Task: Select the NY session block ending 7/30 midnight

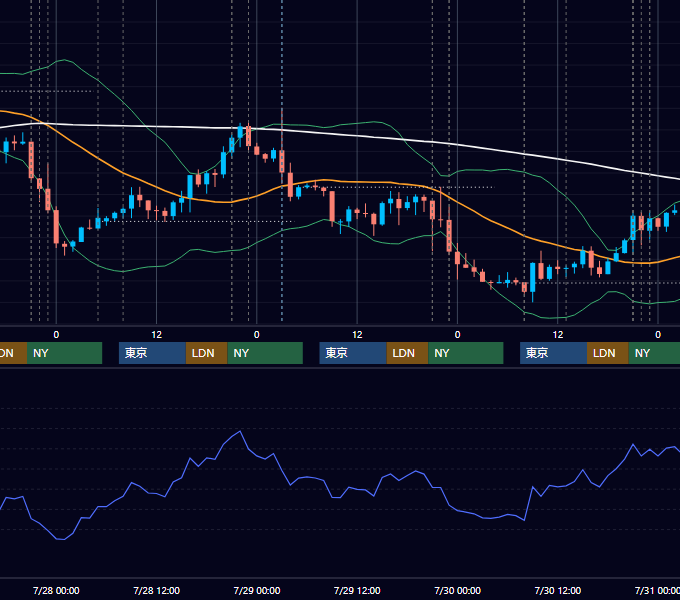Action: (x=466, y=353)
